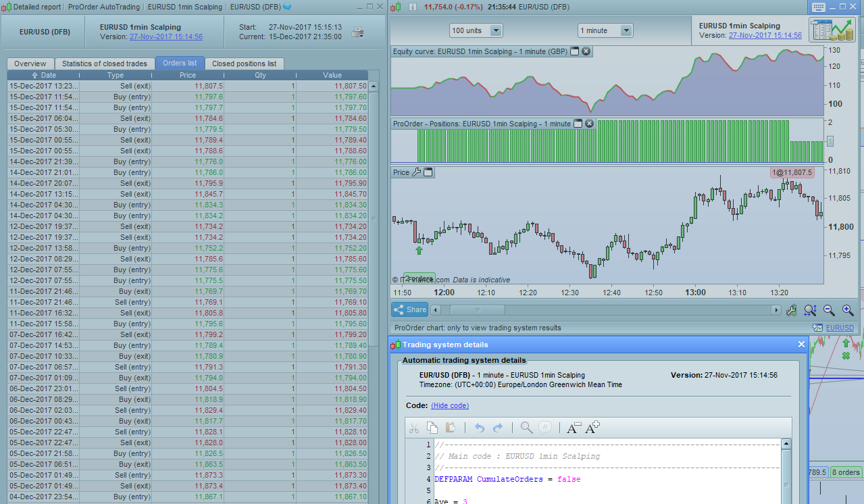Sort orders by Date column header
Image resolution: width=864 pixels, height=504 pixels.
click(x=45, y=75)
